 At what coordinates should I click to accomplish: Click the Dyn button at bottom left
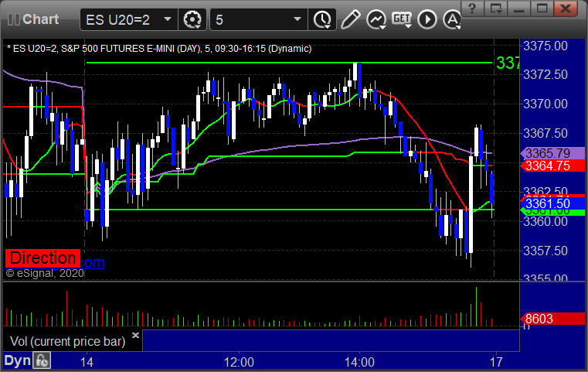(17, 360)
